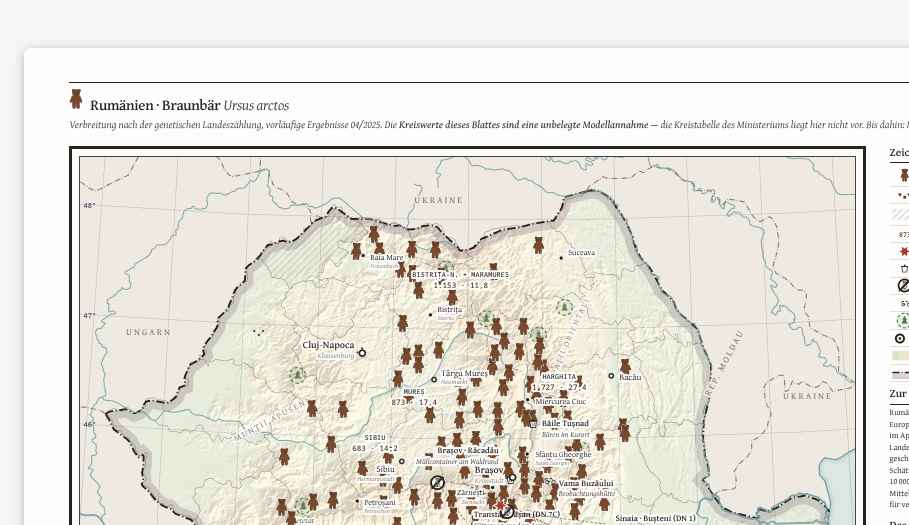This screenshot has width=909, height=525.
Task: Click the 'Rumänien · Braunbär' page title
Action: [155, 105]
